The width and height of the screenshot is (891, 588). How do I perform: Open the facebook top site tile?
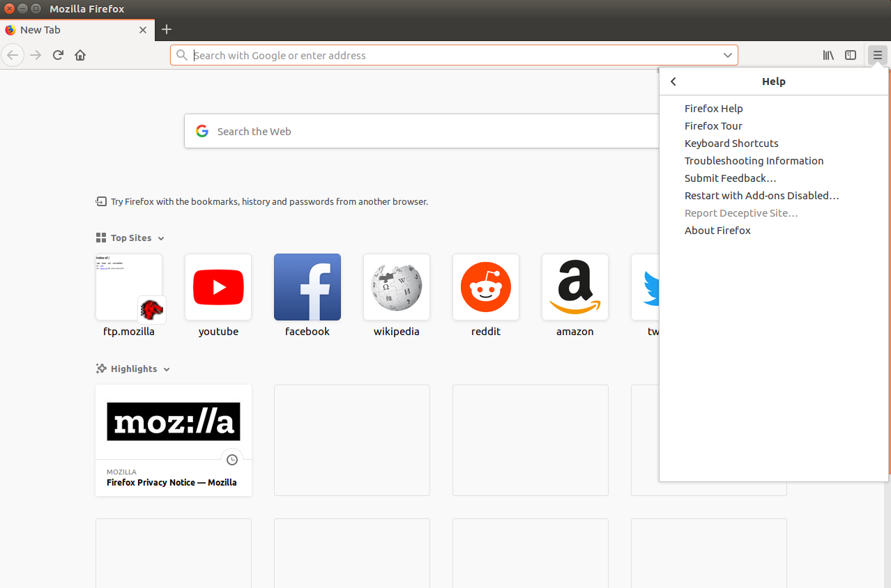pos(307,287)
